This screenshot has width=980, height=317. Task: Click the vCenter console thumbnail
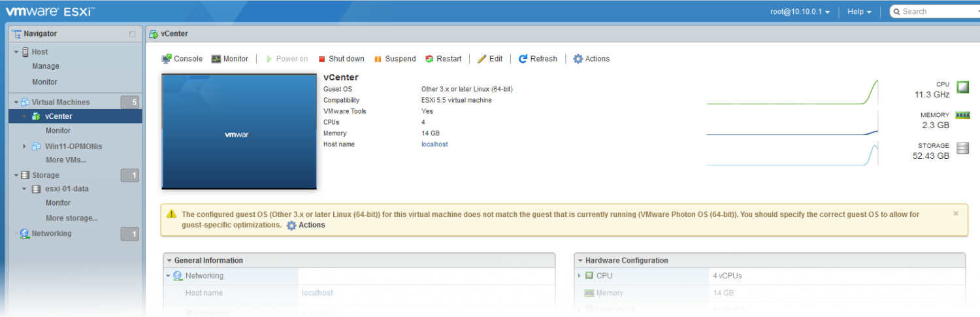(239, 132)
